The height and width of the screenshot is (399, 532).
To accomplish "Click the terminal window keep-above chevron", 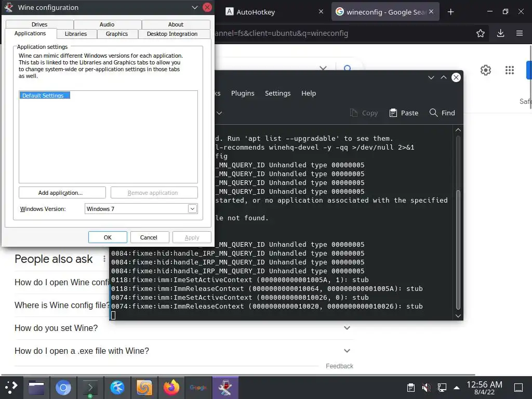I will 444,78.
